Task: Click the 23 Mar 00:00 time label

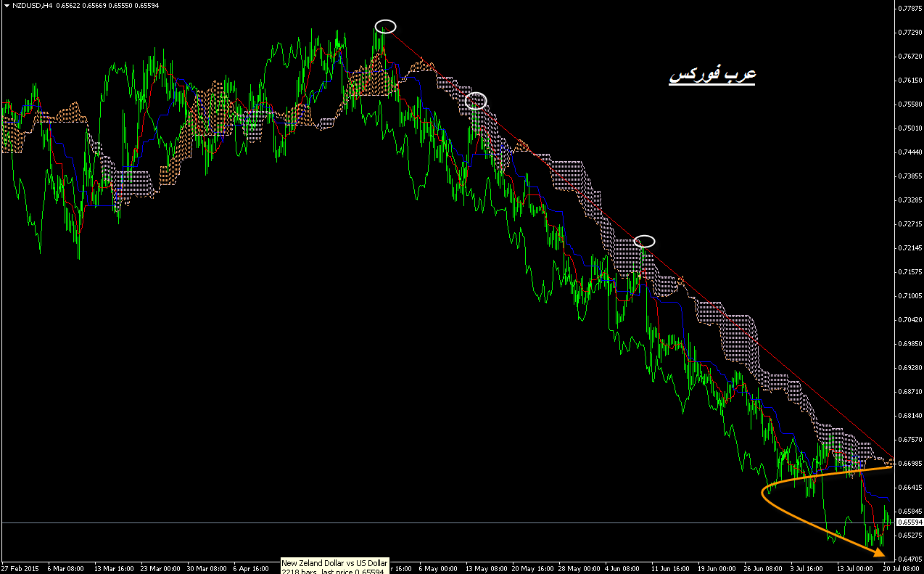Action: coord(161,568)
